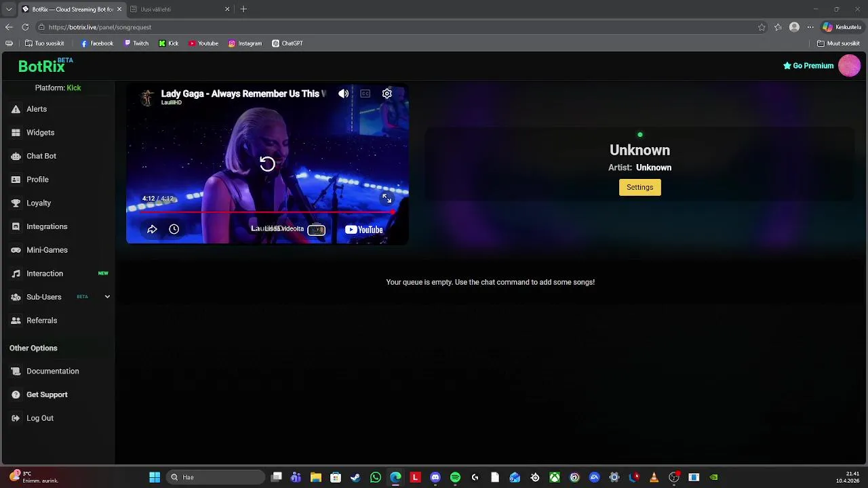Screen dimensions: 868x488
Task: Click the video share arrow icon
Action: [152, 229]
